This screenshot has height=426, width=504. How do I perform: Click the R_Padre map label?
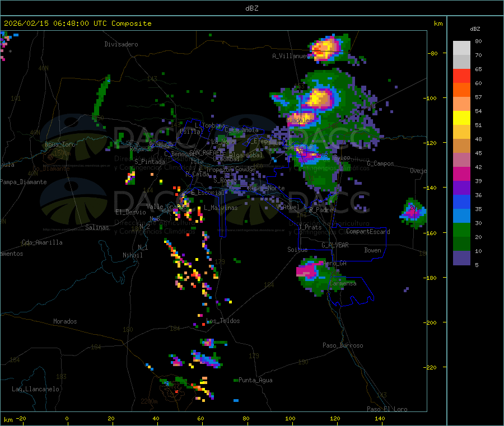(x=321, y=210)
